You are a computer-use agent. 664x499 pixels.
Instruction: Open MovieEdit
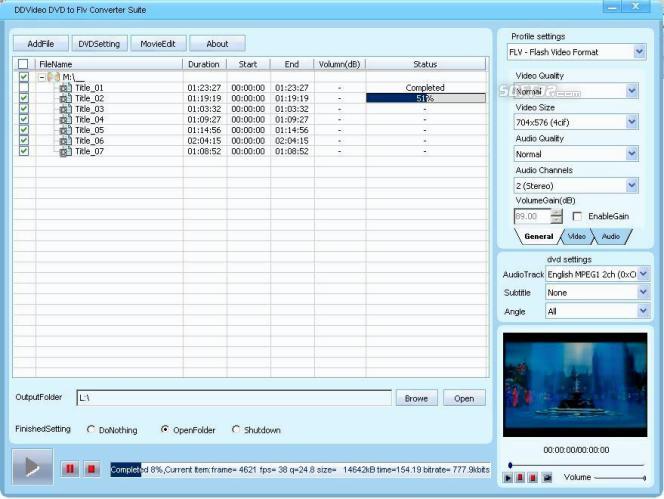158,44
